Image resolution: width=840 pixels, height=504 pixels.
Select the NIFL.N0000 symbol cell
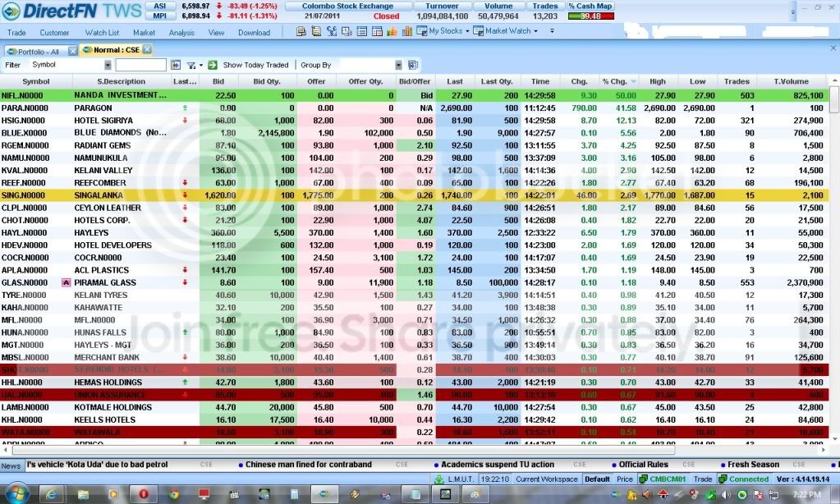pos(36,95)
